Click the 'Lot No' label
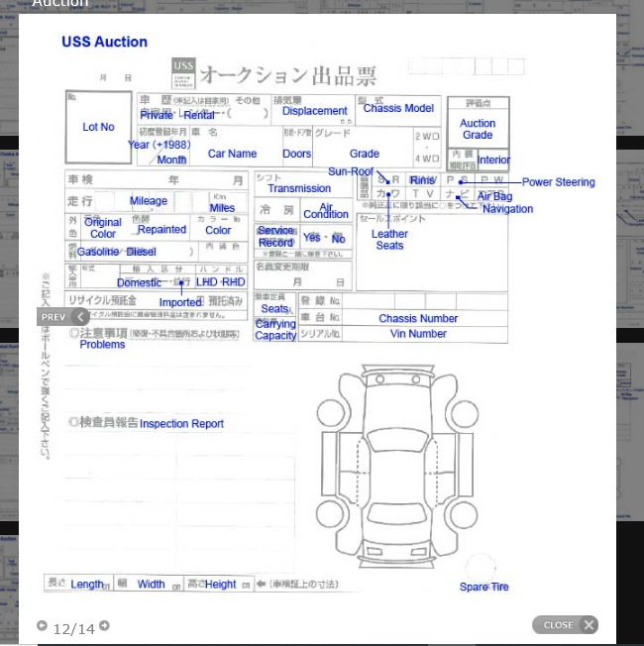Image resolution: width=644 pixels, height=646 pixels. pos(98,127)
